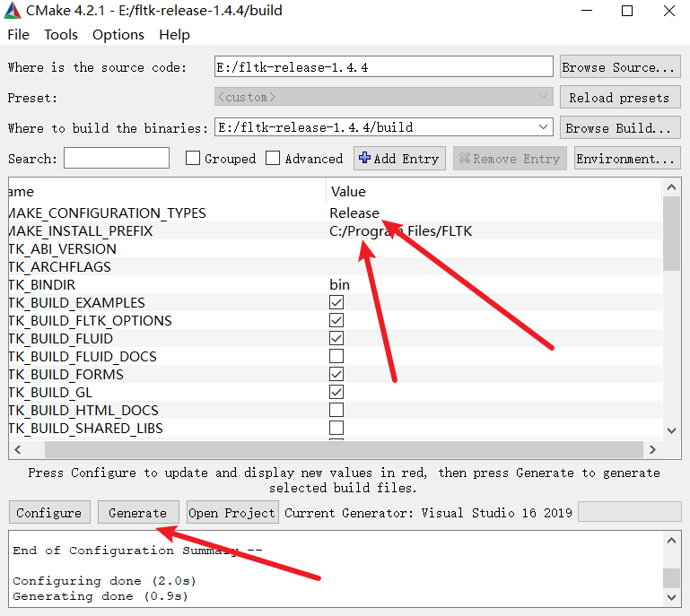Click the cache table scroll up arrow
This screenshot has width=690, height=616.
coord(671,187)
